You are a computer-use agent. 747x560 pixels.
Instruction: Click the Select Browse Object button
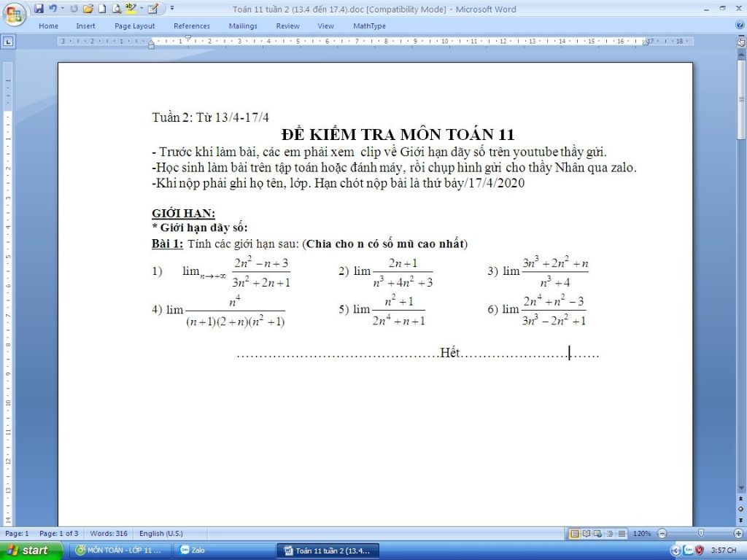[741, 508]
